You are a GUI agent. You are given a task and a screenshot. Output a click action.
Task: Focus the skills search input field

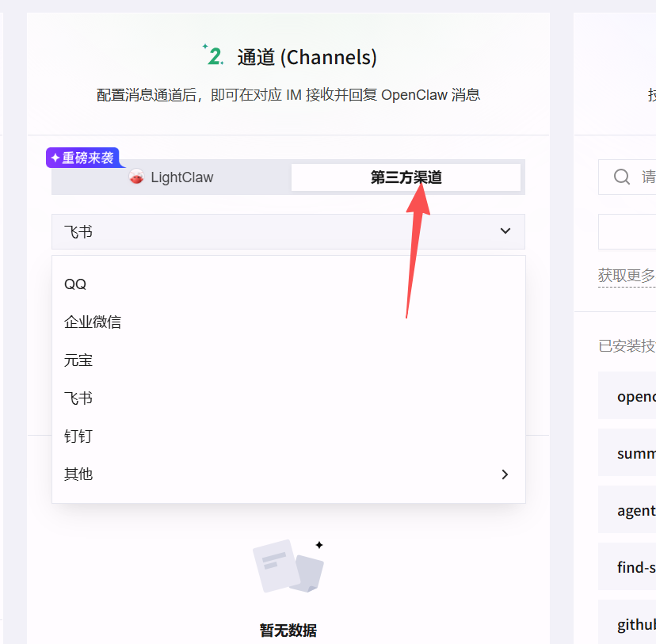coord(646,177)
